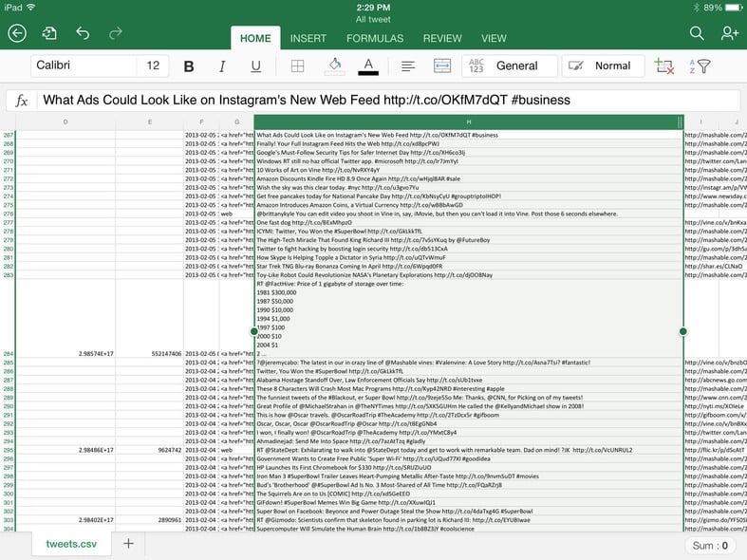747x560 pixels.
Task: Open text alignment options
Action: coord(408,66)
